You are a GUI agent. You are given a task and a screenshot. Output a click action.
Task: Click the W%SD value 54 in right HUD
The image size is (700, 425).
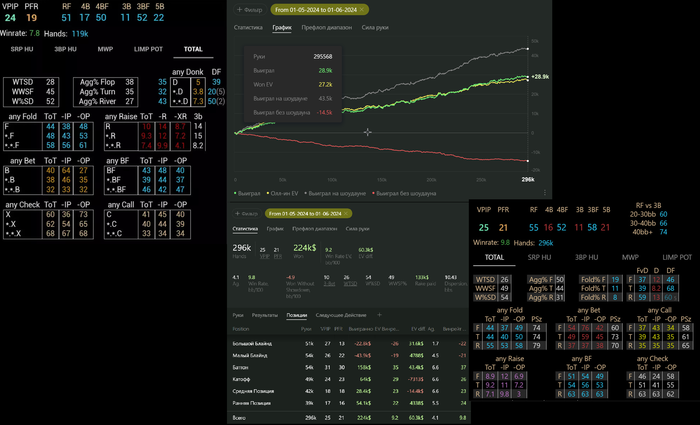click(504, 297)
